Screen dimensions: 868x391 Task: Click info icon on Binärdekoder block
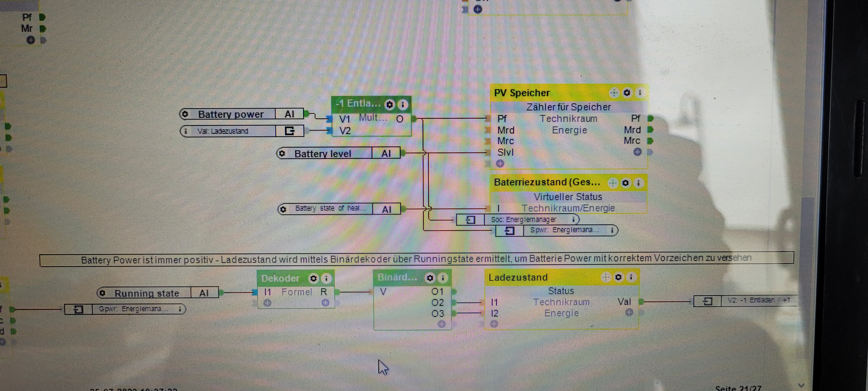pos(443,278)
